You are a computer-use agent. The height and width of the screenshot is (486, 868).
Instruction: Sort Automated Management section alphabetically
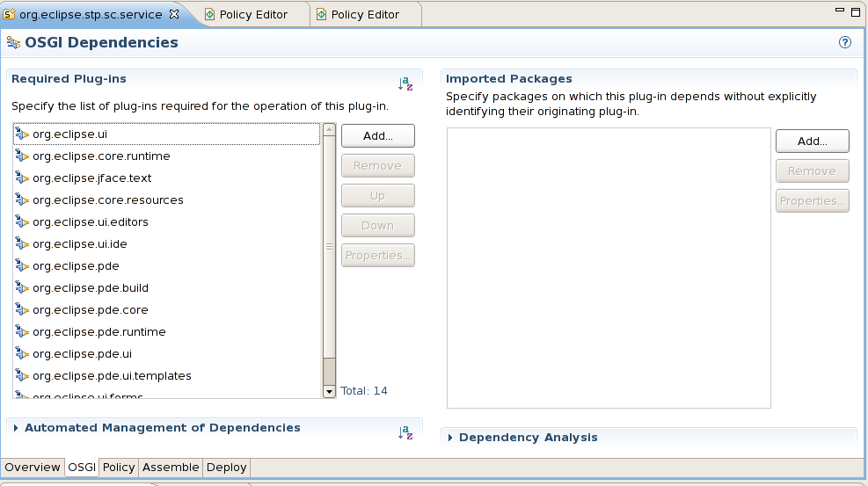405,432
